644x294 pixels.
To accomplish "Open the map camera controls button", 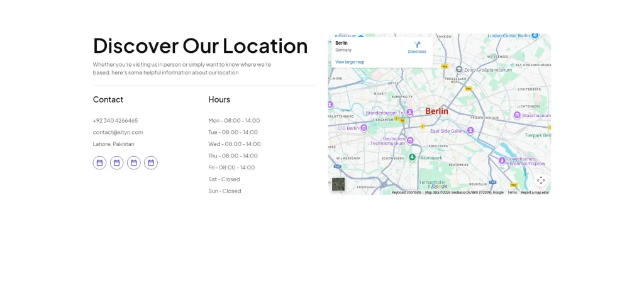I will pos(541,180).
